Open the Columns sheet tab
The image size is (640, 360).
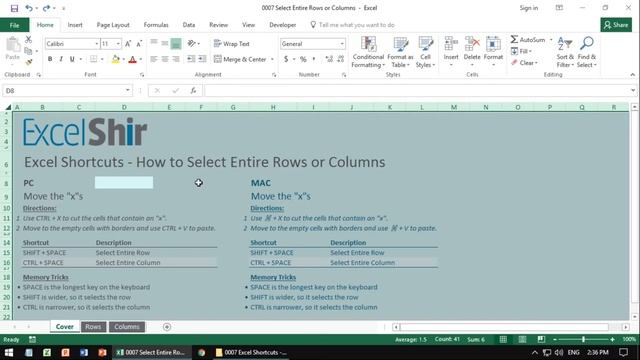point(127,327)
